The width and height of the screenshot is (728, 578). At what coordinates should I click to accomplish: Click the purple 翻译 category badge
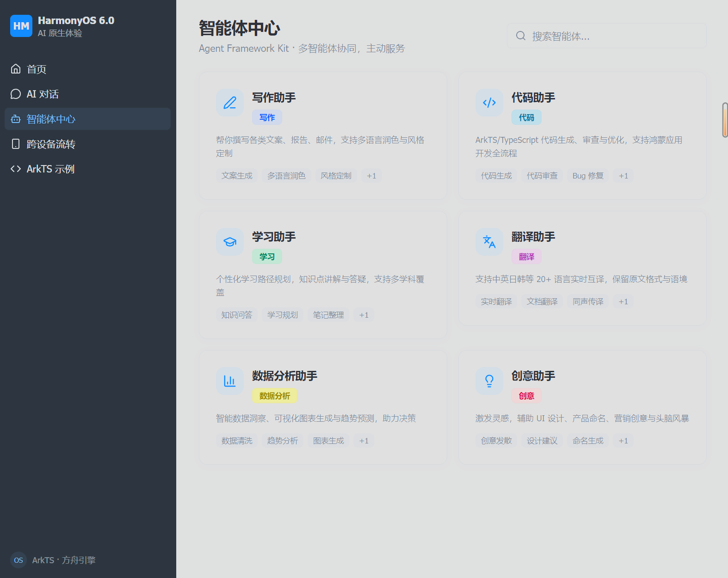[x=526, y=257]
